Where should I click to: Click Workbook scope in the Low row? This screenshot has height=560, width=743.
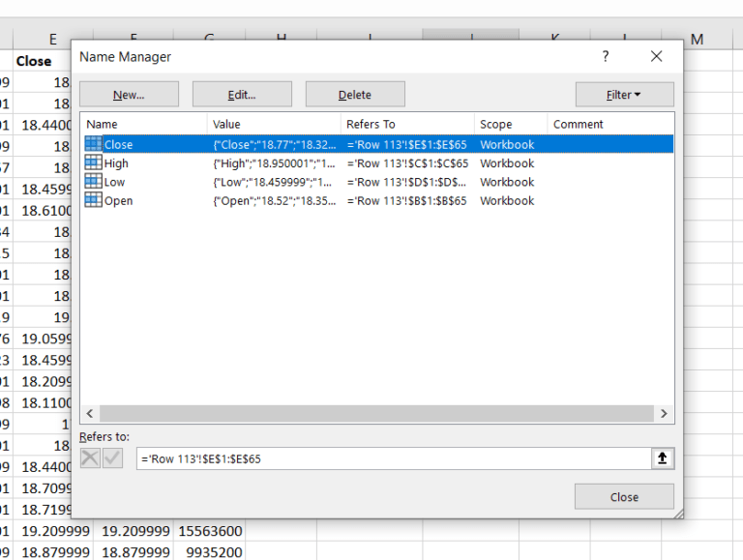coord(507,183)
